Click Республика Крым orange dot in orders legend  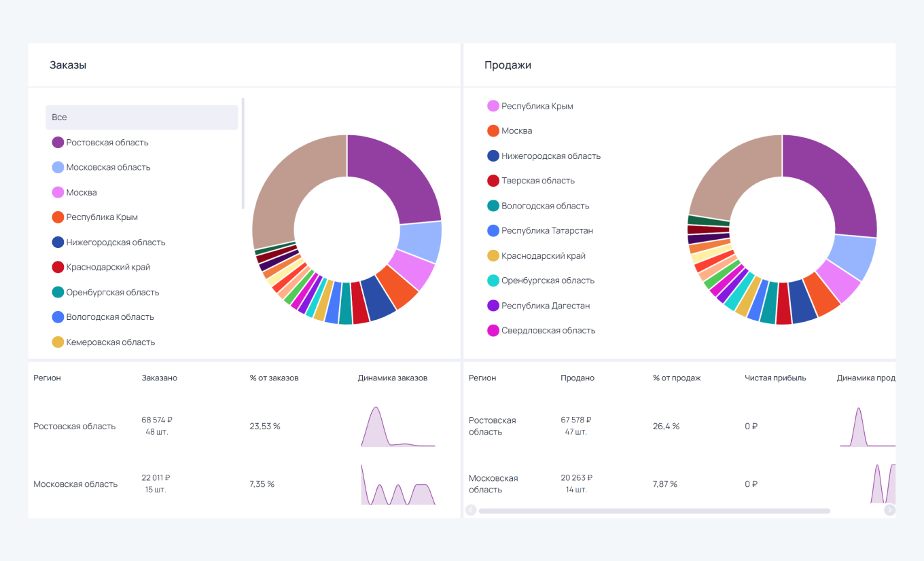[x=58, y=217]
